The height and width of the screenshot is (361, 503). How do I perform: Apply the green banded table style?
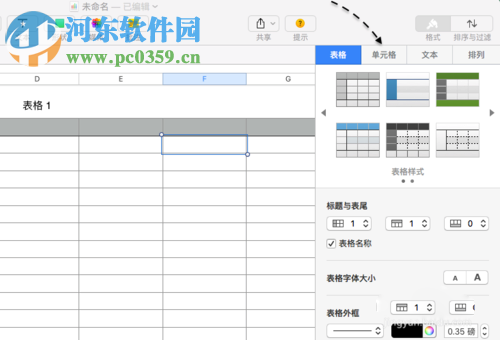point(458,89)
